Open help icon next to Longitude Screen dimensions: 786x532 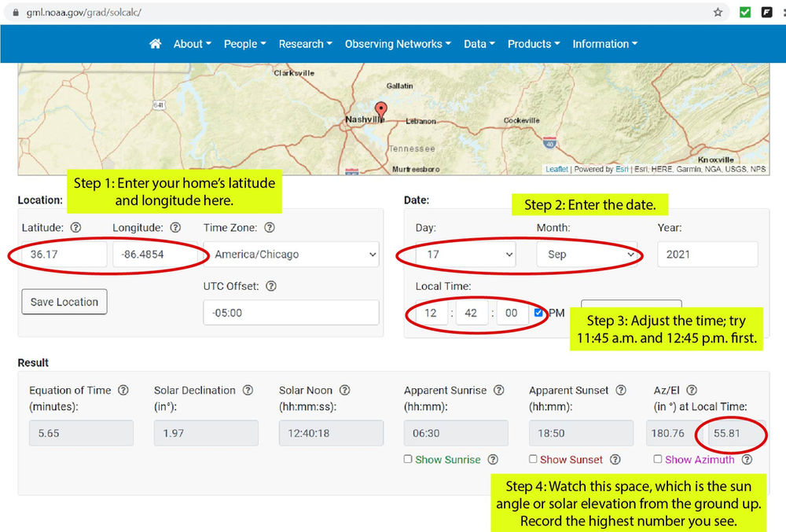click(x=175, y=227)
